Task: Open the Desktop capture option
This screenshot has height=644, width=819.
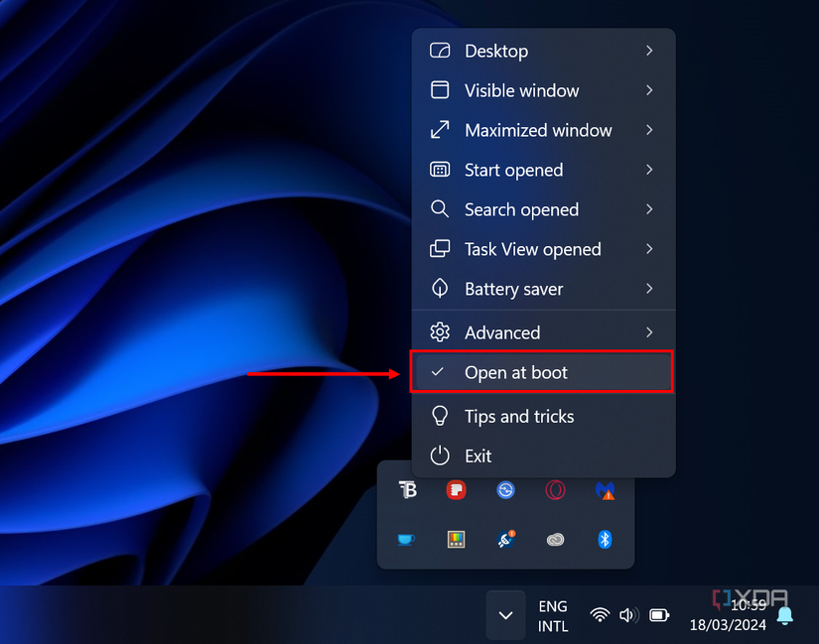Action: tap(496, 51)
